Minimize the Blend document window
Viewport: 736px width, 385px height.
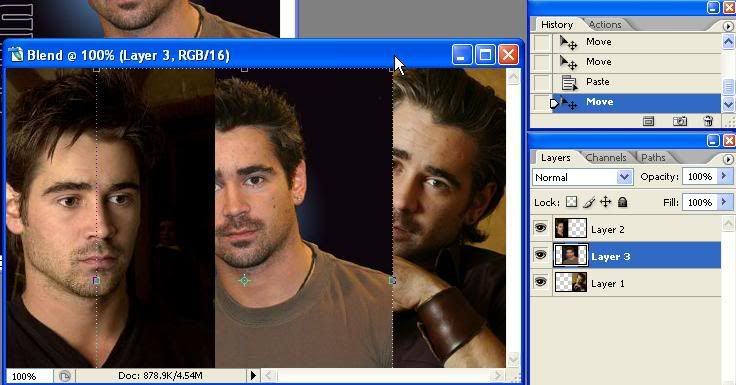coord(461,55)
